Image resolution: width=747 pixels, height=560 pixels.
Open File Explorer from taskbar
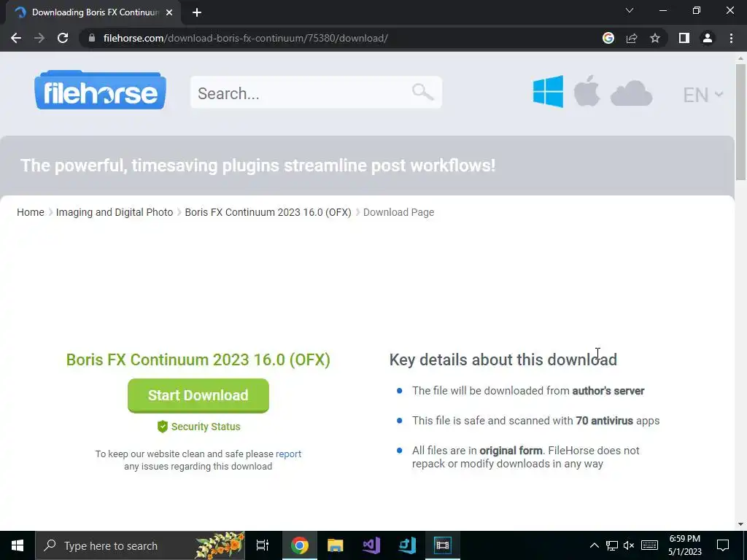(x=336, y=545)
